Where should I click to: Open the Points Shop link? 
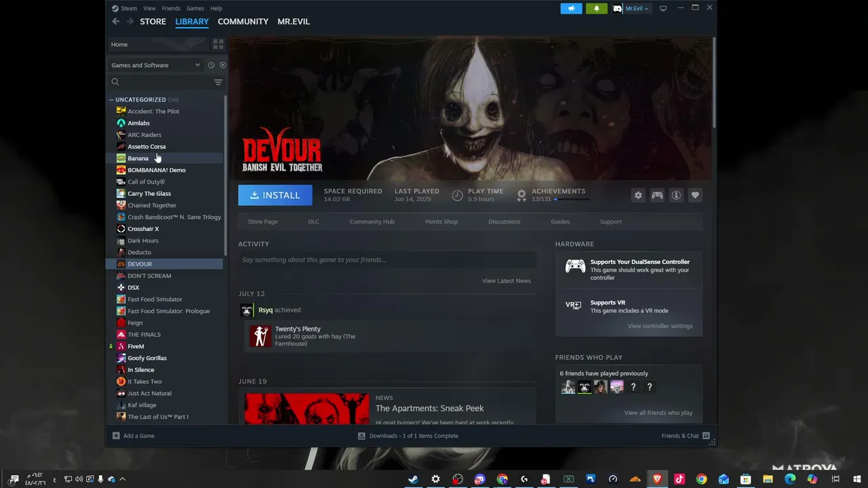(x=441, y=222)
